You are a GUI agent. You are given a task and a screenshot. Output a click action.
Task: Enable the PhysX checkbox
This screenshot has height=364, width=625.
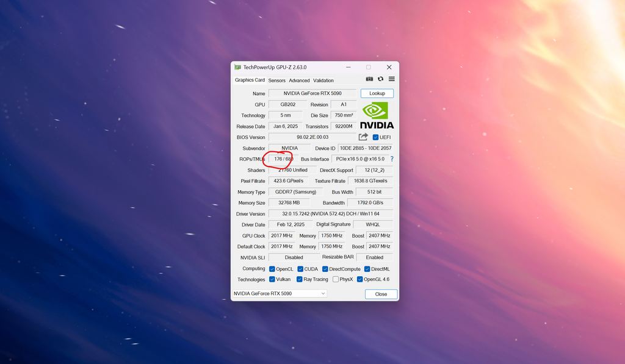[335, 279]
